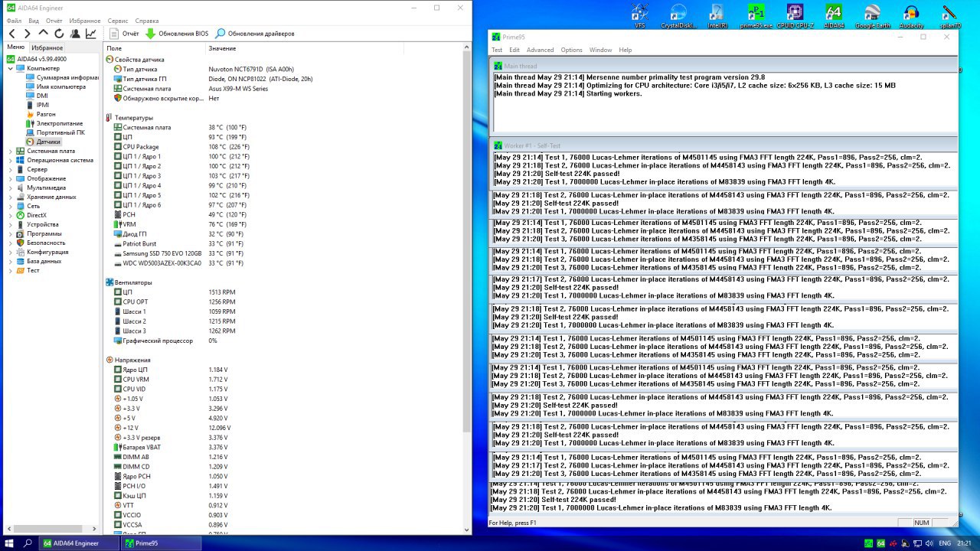This screenshot has width=980, height=551.
Task: Open Intel(R) desktop shortcut
Action: click(717, 15)
